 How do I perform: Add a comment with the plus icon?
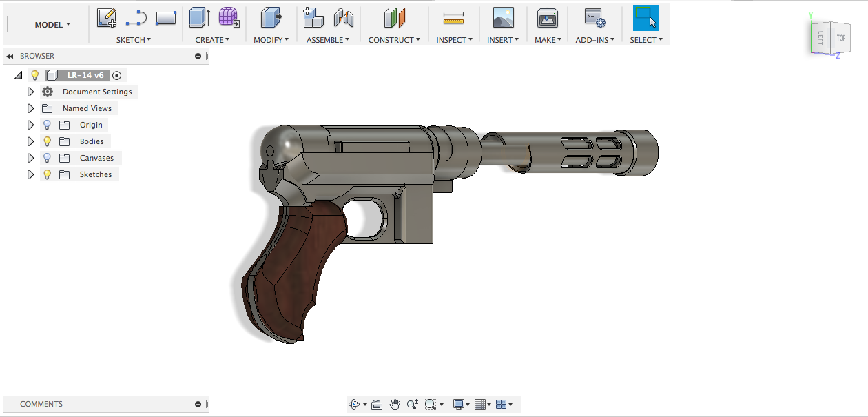(198, 404)
